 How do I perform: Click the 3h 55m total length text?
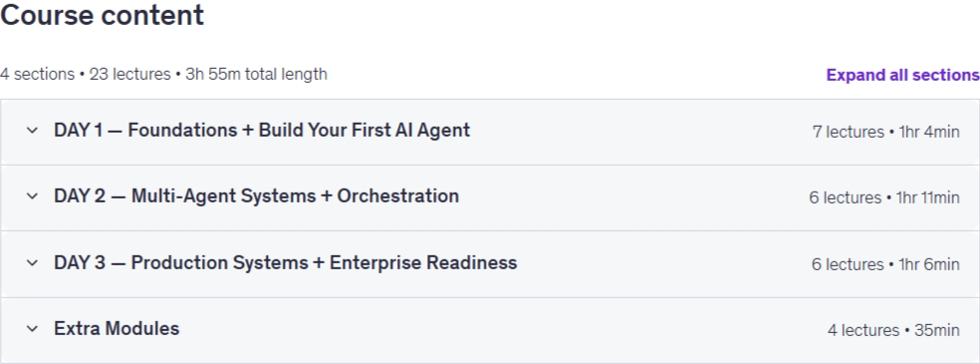click(256, 74)
